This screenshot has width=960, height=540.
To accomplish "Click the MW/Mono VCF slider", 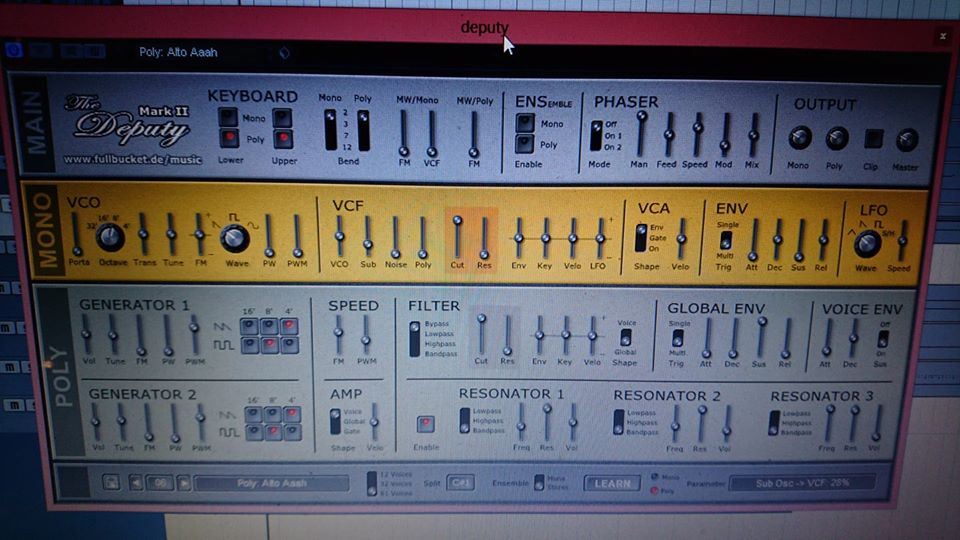I will point(432,133).
